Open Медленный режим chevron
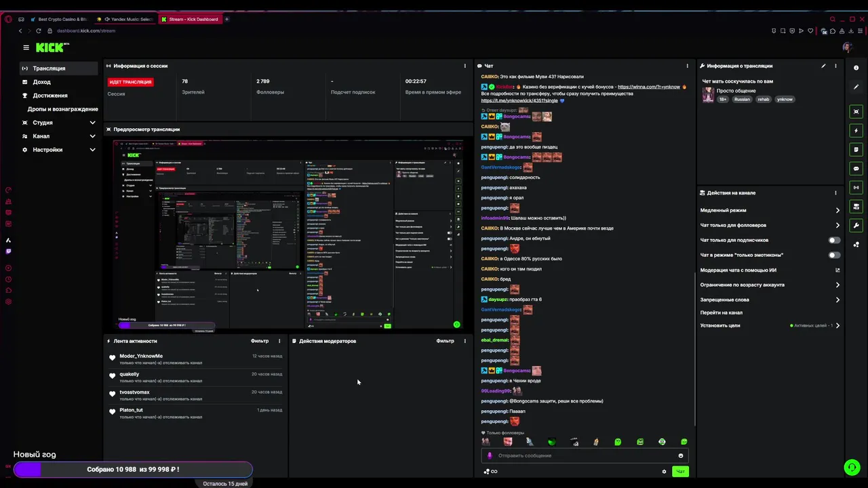 pyautogui.click(x=837, y=210)
